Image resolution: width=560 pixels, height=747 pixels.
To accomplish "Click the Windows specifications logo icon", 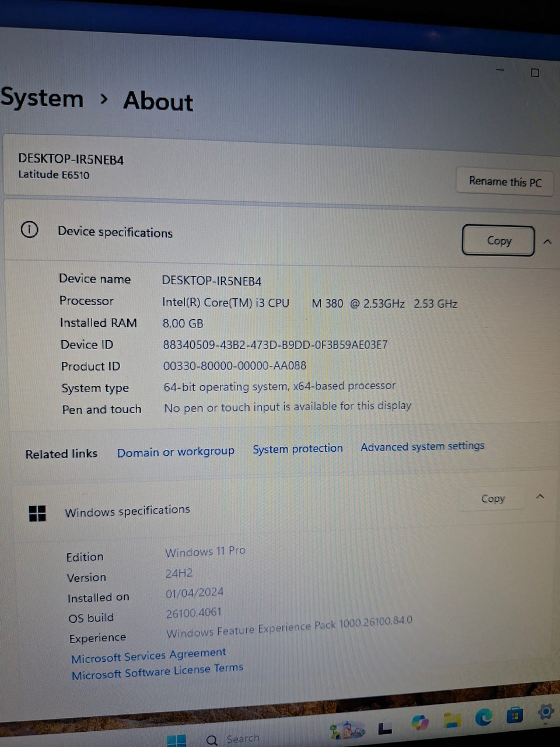I will 37,513.
